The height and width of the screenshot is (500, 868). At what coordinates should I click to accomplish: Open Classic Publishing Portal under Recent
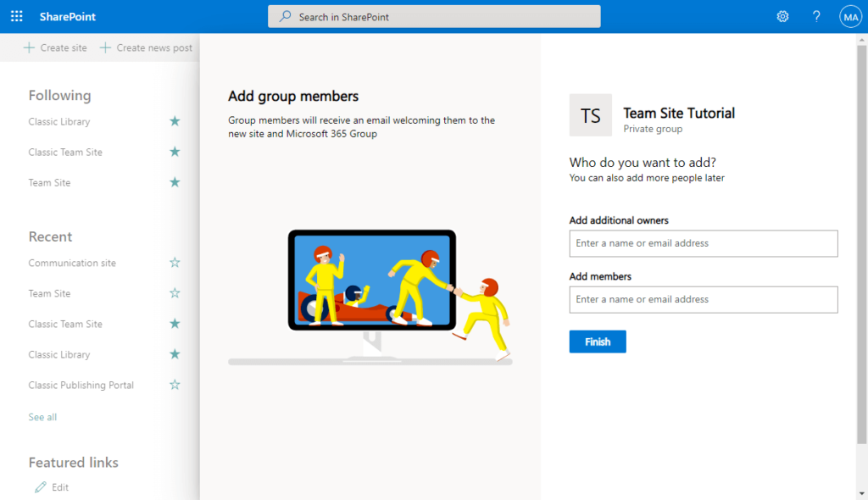[81, 385]
